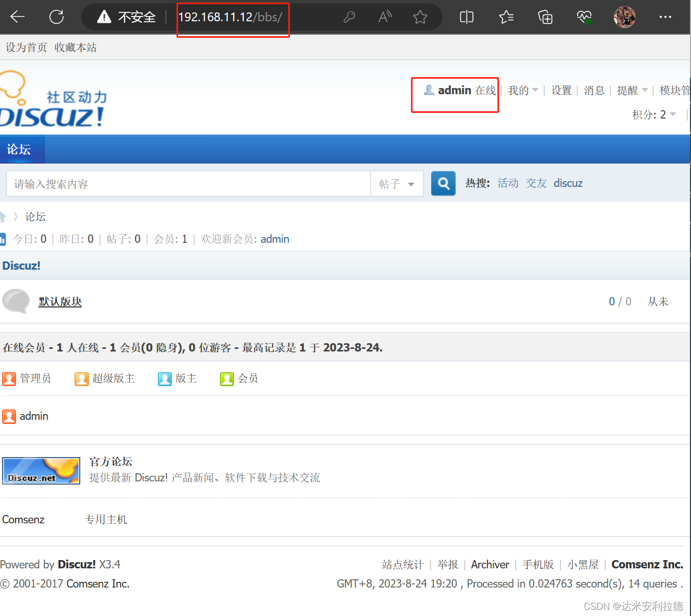Click the orange icon beside admin online member
This screenshot has width=691, height=616.
(9, 416)
